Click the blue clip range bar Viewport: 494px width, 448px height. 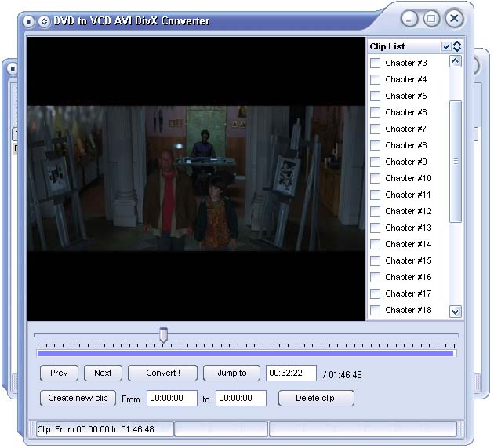(x=245, y=353)
